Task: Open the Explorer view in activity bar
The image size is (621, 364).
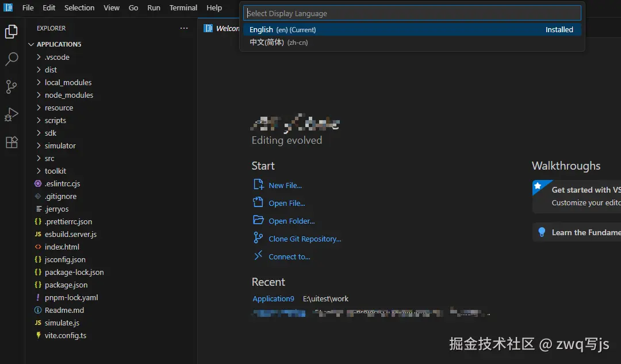Action: pos(11,31)
